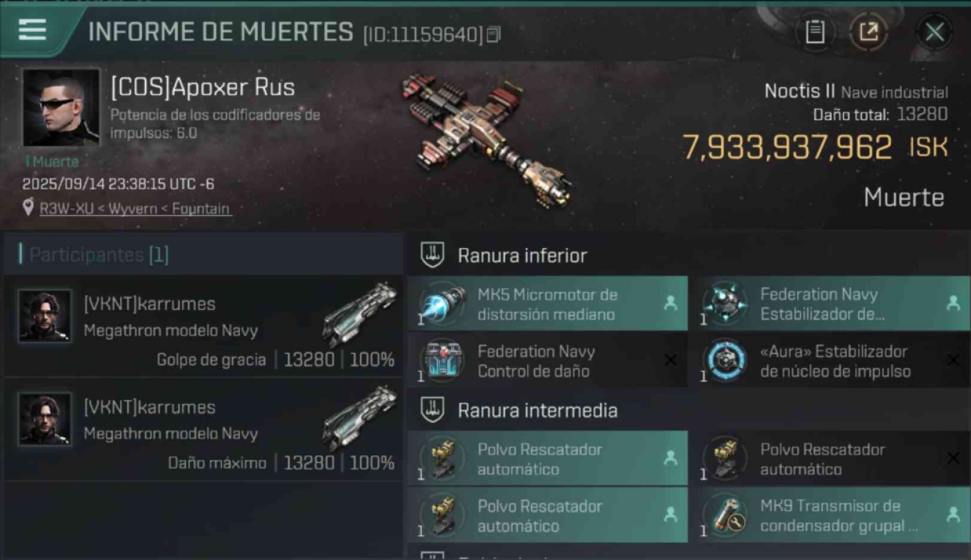Close the Informe de Muertes window

(x=934, y=32)
